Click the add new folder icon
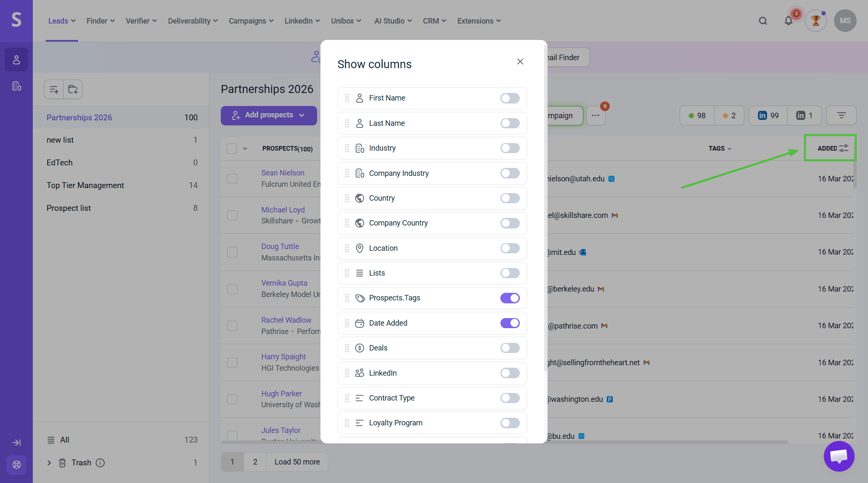 coord(73,89)
